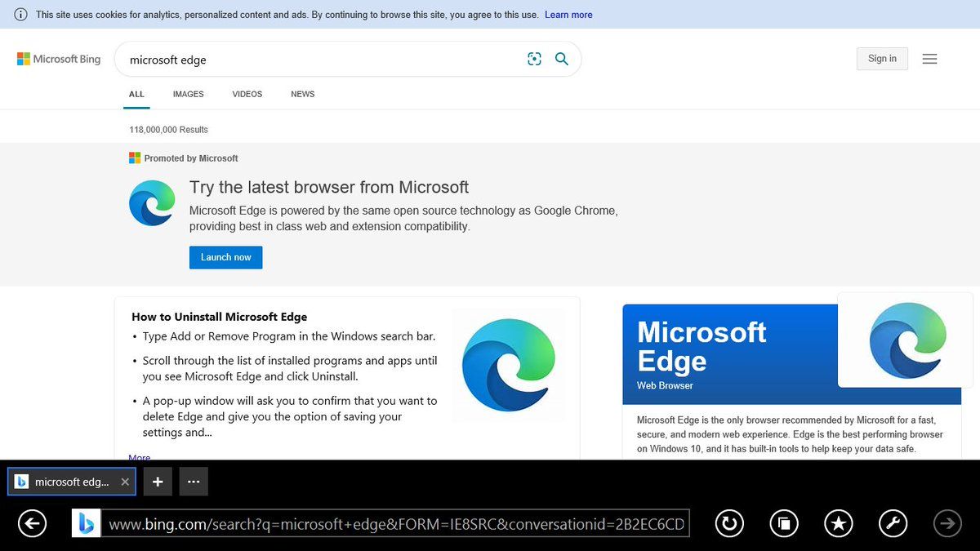
Task: Click the refresh page icon
Action: 729,524
